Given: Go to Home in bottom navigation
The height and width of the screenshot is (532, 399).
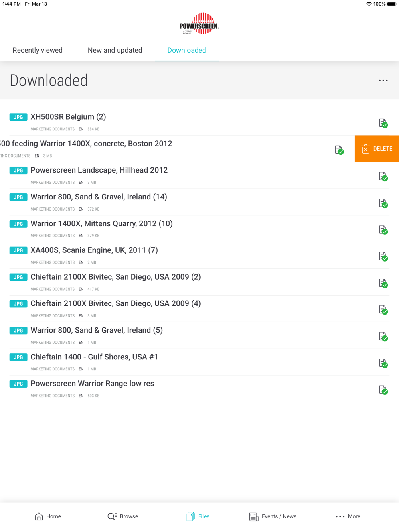Looking at the screenshot, I should (48, 516).
